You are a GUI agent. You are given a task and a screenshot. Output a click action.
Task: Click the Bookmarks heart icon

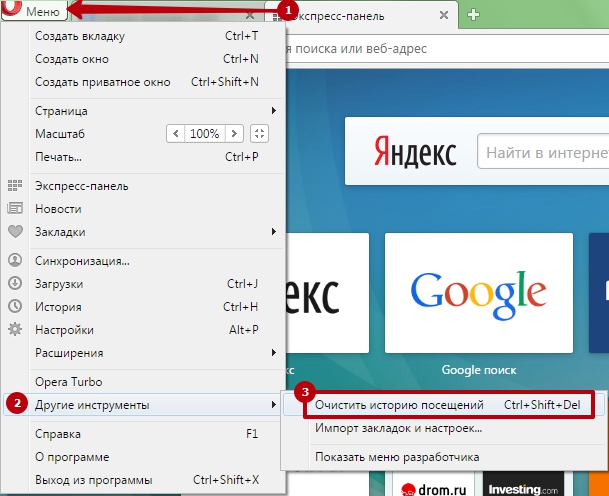[15, 232]
